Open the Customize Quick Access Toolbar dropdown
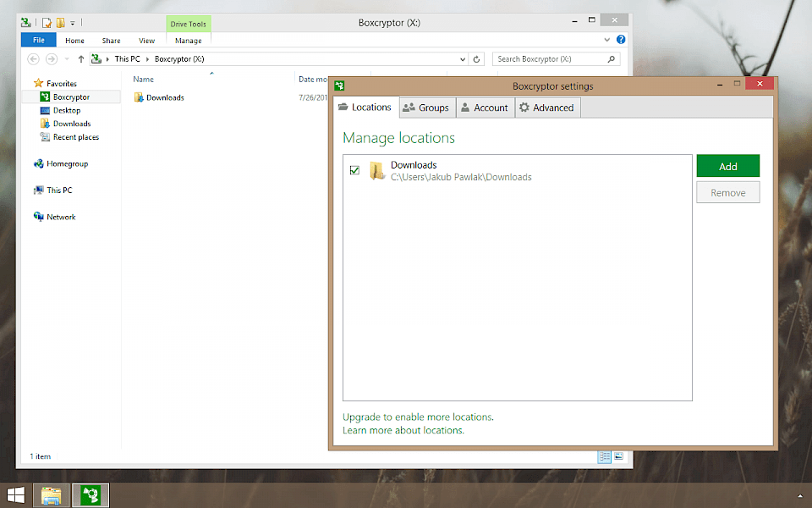The width and height of the screenshot is (812, 508). 73,24
